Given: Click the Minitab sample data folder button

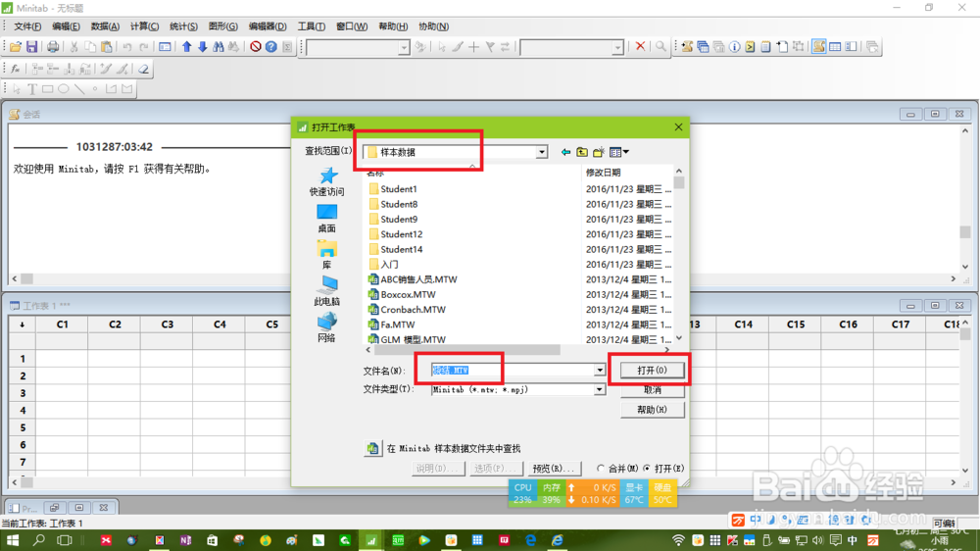Looking at the screenshot, I should click(372, 448).
